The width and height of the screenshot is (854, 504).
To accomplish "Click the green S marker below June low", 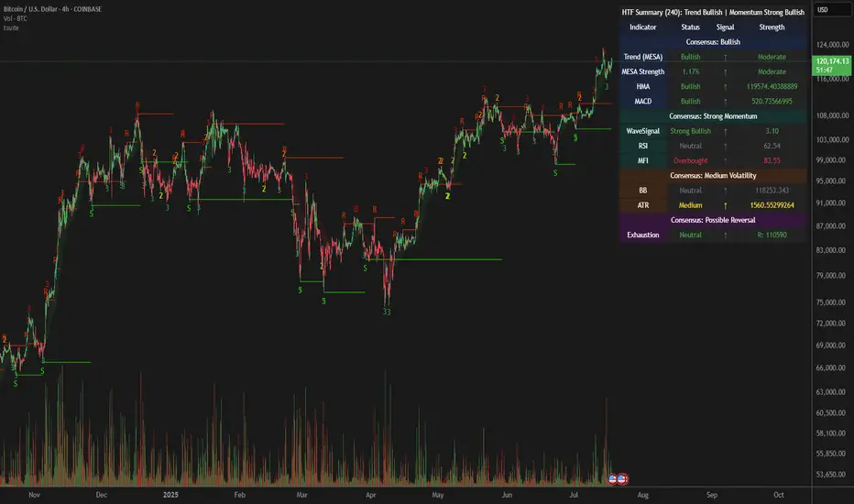I will (x=555, y=173).
